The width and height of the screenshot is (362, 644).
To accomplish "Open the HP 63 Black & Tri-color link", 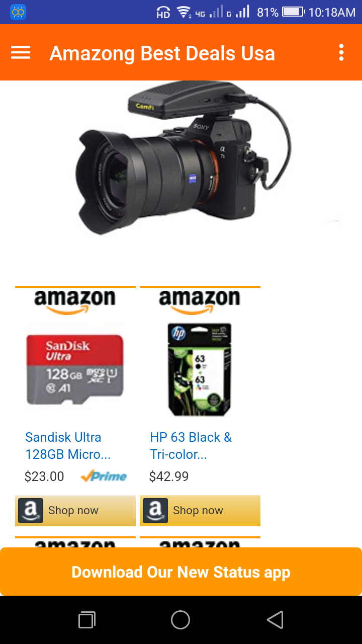I will tap(191, 446).
